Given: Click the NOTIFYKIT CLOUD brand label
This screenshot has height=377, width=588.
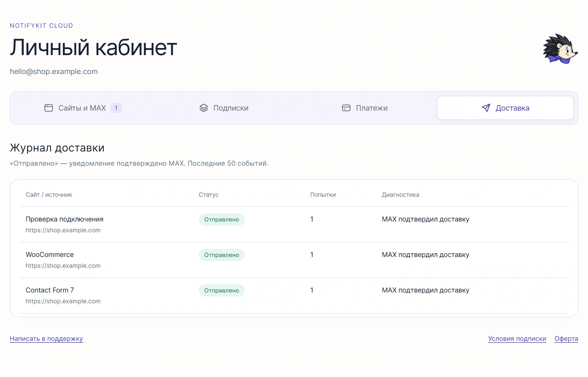Looking at the screenshot, I should [41, 26].
